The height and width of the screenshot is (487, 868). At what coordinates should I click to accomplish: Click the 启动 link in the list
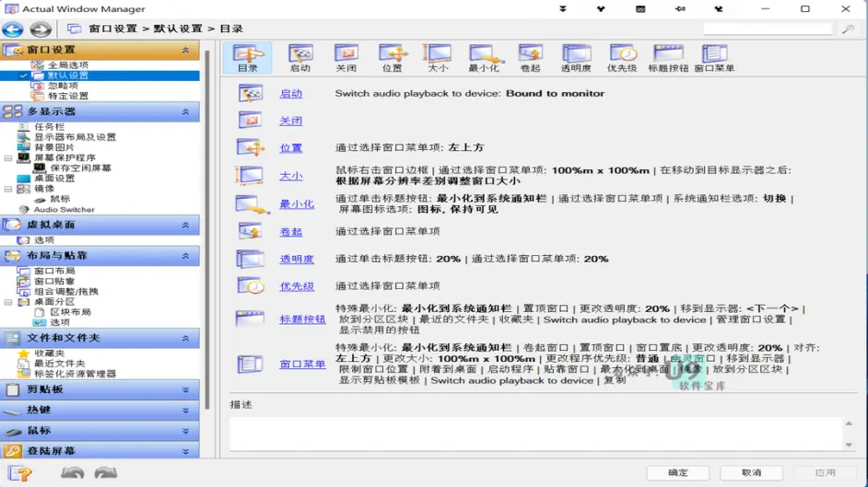290,93
